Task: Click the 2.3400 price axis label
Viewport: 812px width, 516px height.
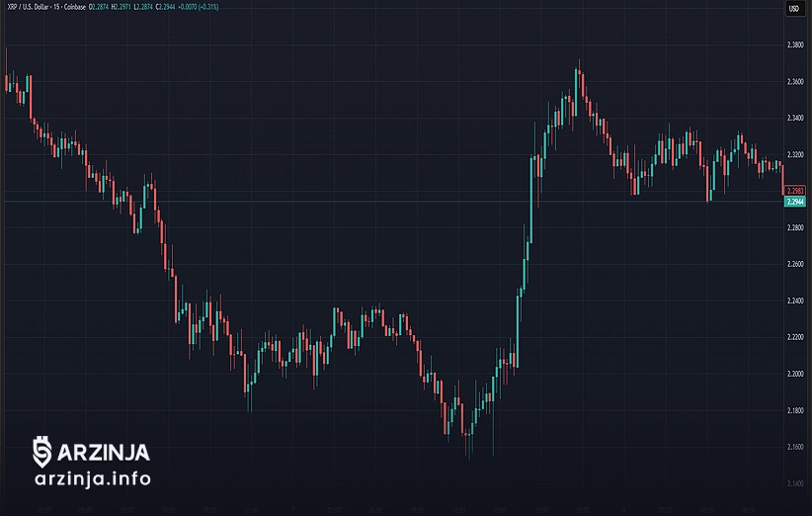Action: click(795, 118)
